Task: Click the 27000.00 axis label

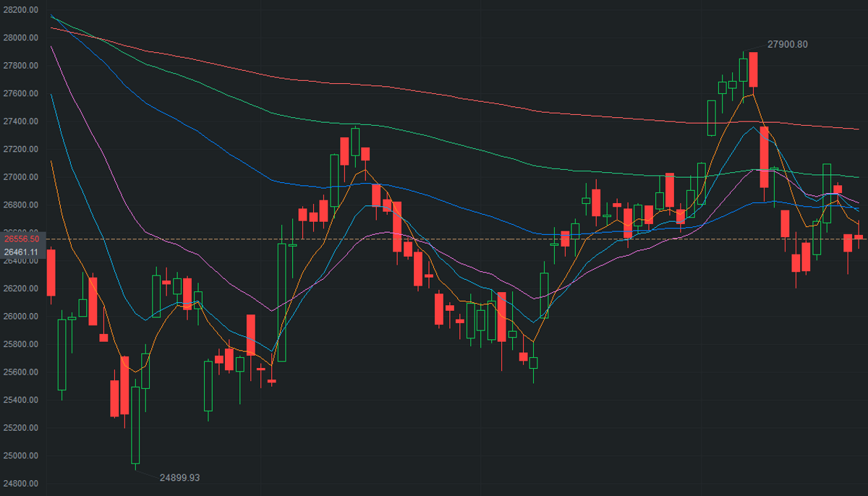Action: (20, 177)
